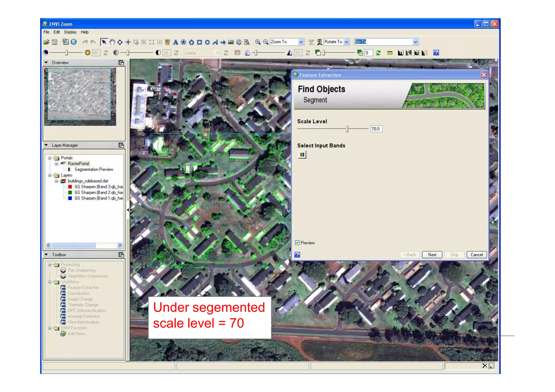
Task: Collapse the Portals tree node
Action: (x=50, y=158)
